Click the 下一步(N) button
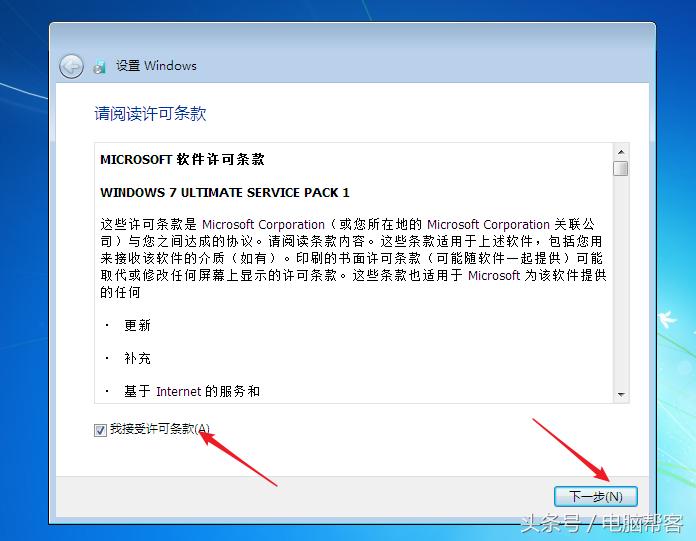The height and width of the screenshot is (541, 696). 596,496
